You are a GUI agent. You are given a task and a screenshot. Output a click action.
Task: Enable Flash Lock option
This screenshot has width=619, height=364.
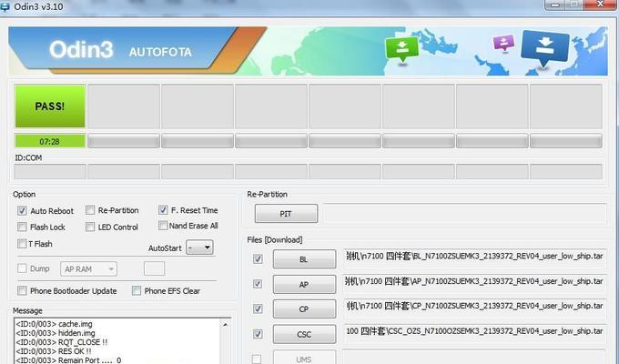coord(22,227)
